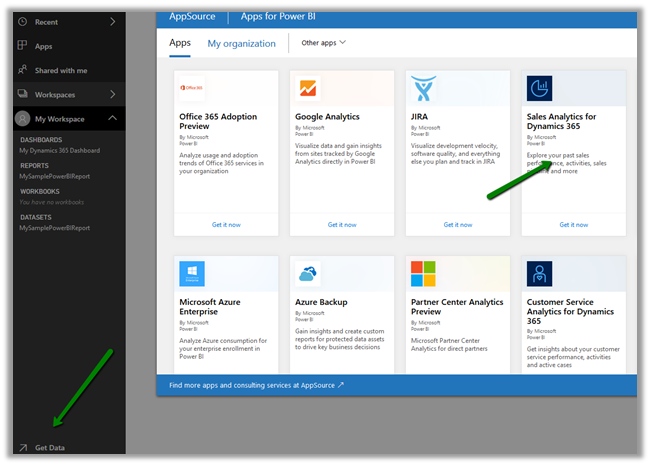Click the Partner Center Analytics Microsoft logo
This screenshot has width=650, height=466.
coord(424,273)
